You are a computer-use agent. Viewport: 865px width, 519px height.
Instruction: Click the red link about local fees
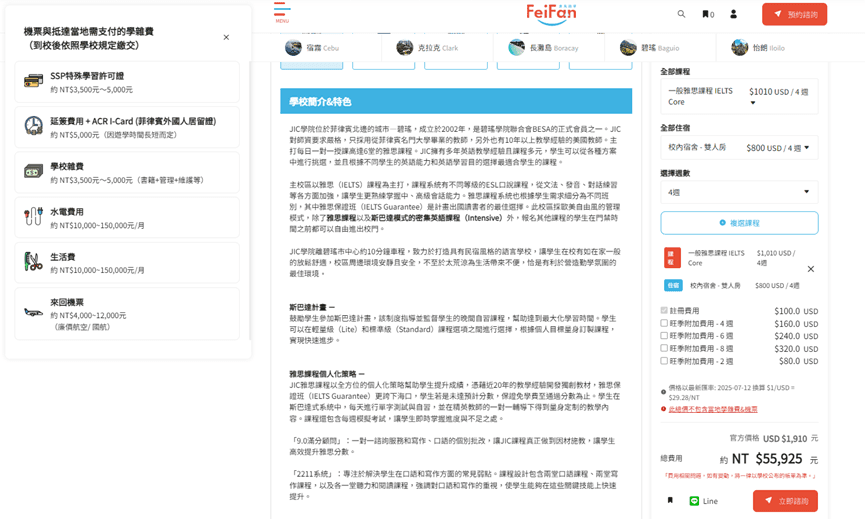(713, 409)
